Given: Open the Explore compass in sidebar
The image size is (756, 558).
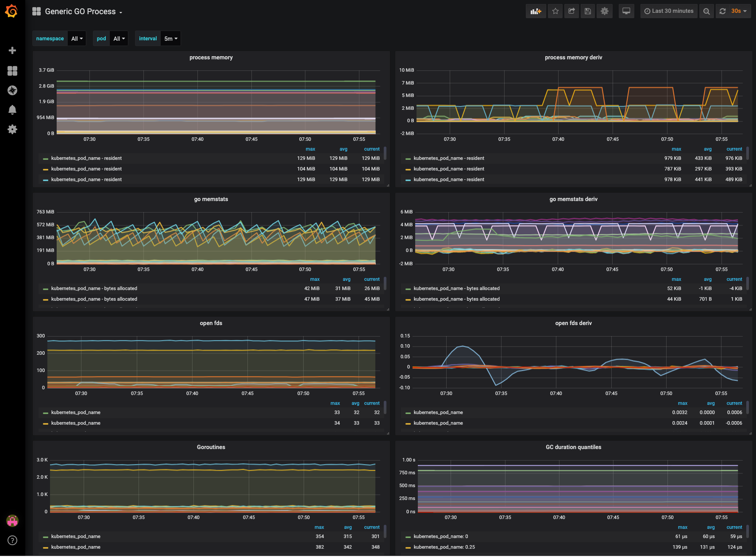Looking at the screenshot, I should point(12,90).
